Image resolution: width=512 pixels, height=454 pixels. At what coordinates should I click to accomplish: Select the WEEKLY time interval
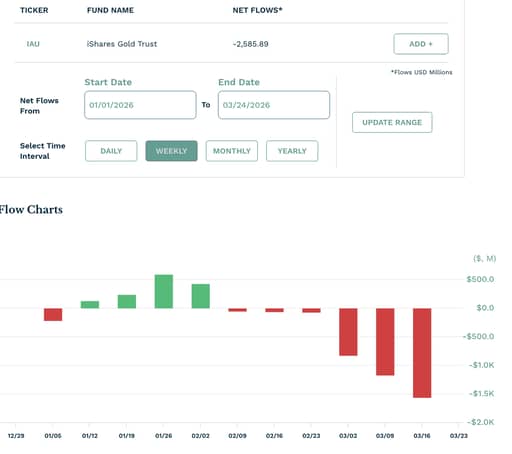pyautogui.click(x=171, y=151)
